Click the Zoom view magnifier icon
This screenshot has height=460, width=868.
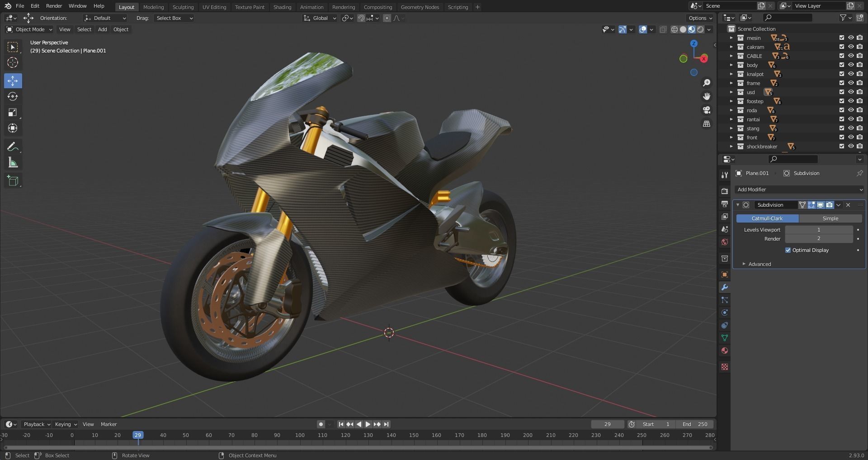[x=707, y=83]
